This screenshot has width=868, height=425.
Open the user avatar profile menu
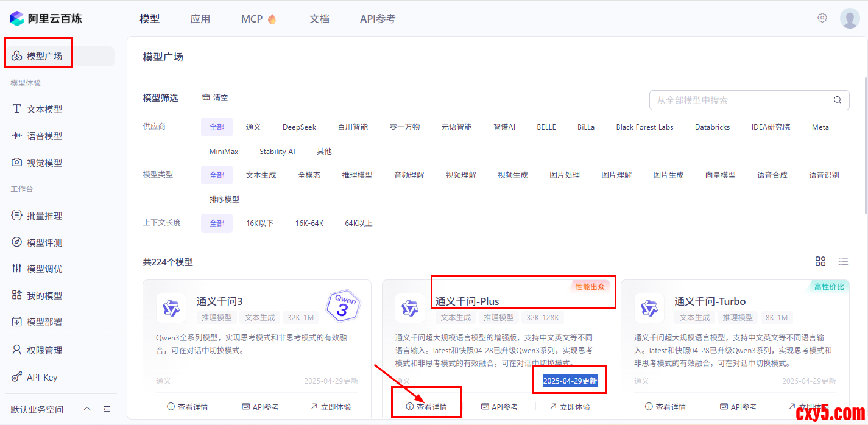[x=850, y=18]
